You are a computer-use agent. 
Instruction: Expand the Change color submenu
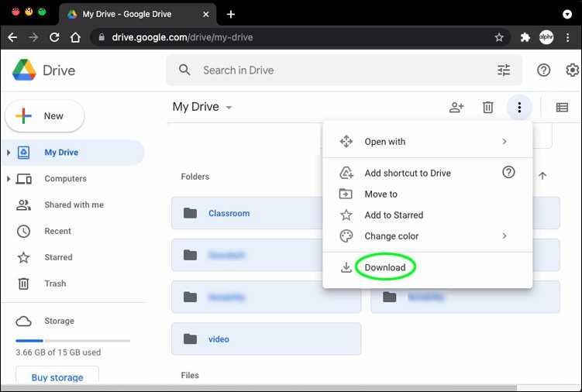[x=504, y=236]
